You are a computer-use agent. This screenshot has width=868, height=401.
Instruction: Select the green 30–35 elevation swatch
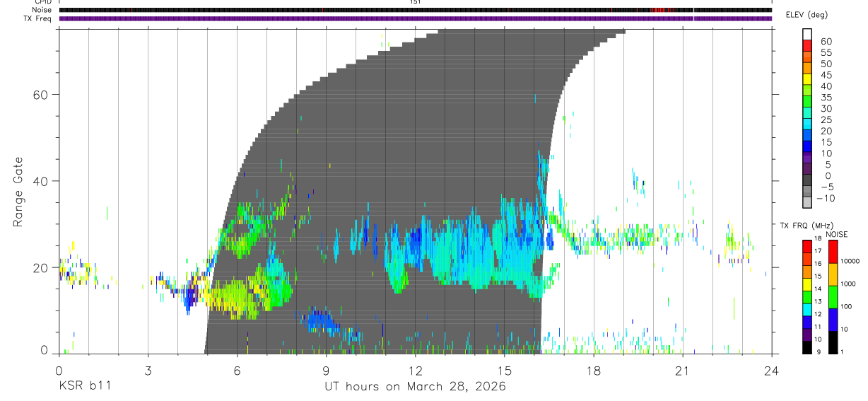pyautogui.click(x=807, y=103)
